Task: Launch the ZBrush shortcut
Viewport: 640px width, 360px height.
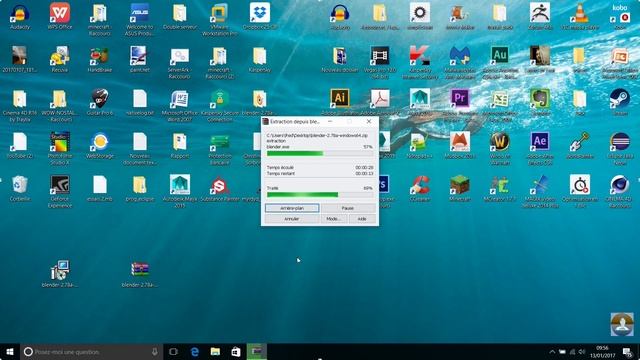Action: (x=540, y=17)
